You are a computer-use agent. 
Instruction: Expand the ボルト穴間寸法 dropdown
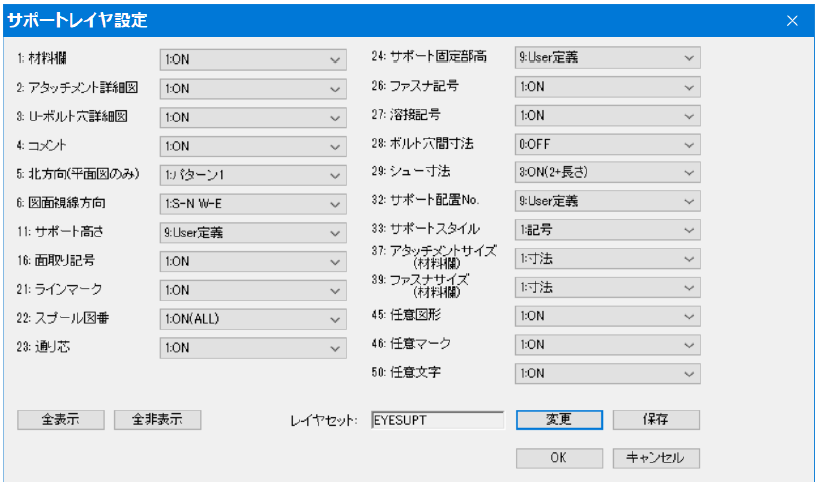(608, 144)
